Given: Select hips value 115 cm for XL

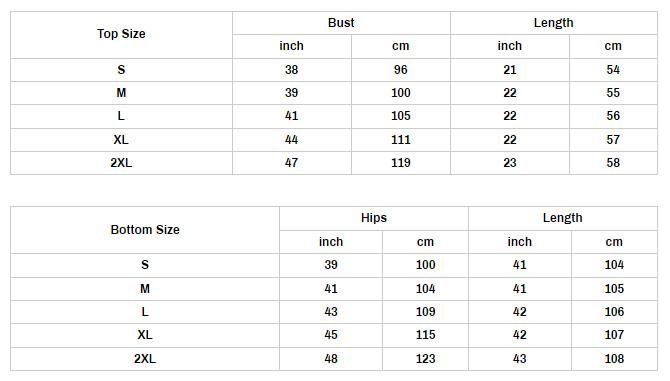Looking at the screenshot, I should click(426, 335).
